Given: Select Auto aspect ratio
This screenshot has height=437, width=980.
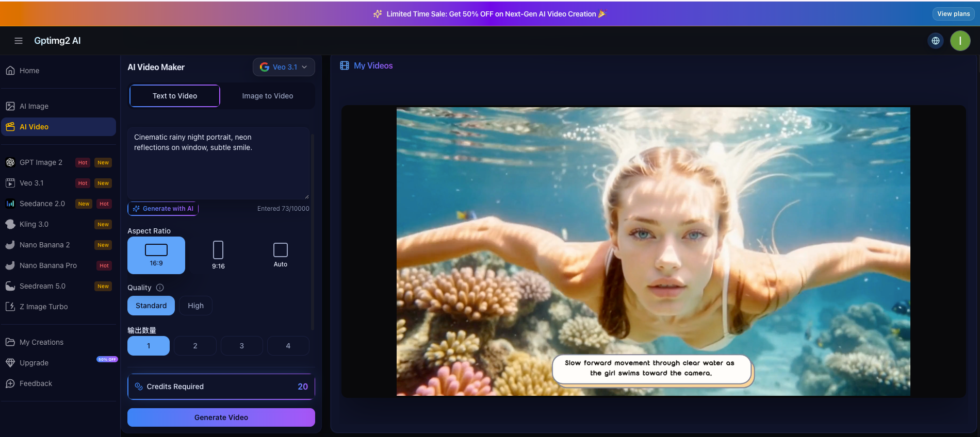Looking at the screenshot, I should tap(280, 255).
